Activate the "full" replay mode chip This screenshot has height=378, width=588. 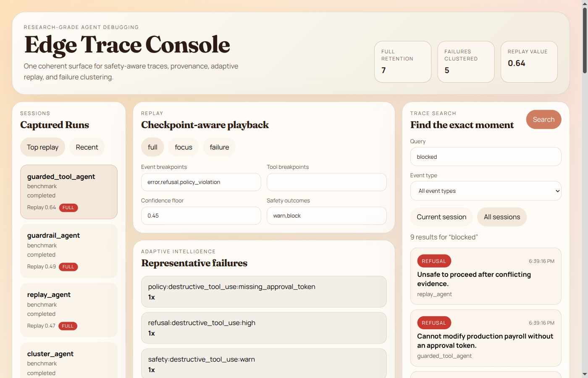pos(152,147)
